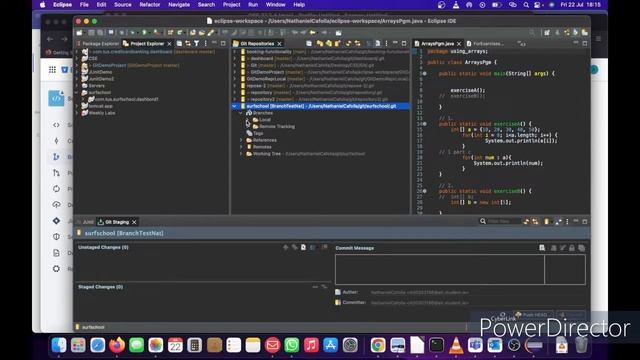Collapse All icon in Project Explorer toolbar
This screenshot has width=640, height=360.
179,44
